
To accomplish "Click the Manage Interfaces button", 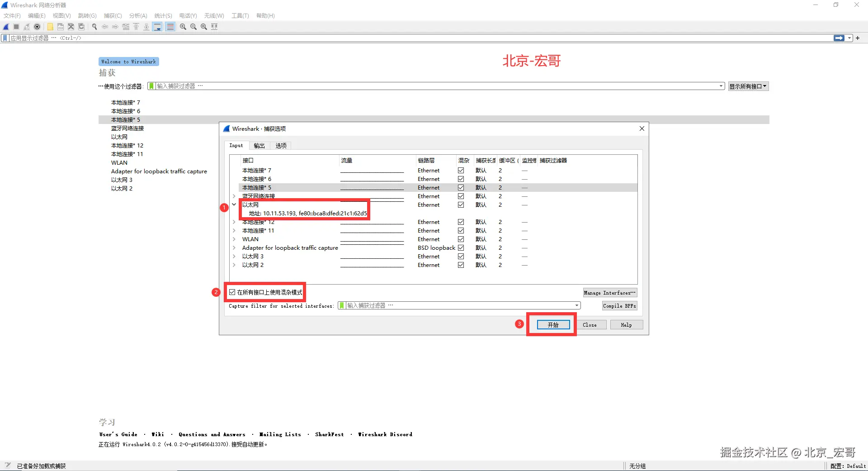I will (610, 293).
